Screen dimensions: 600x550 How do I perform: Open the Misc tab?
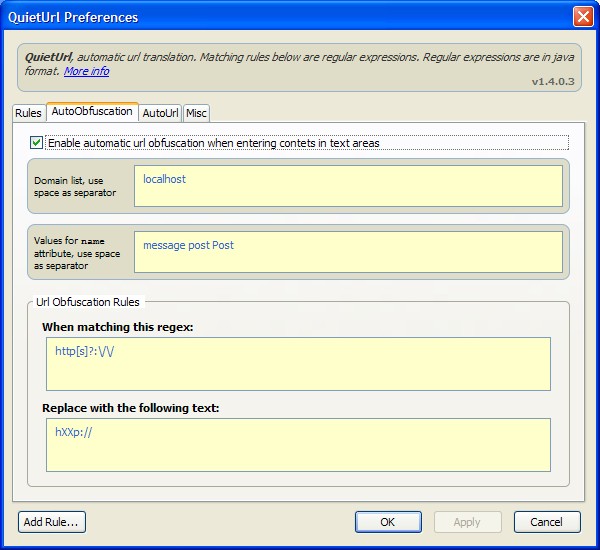tap(196, 113)
